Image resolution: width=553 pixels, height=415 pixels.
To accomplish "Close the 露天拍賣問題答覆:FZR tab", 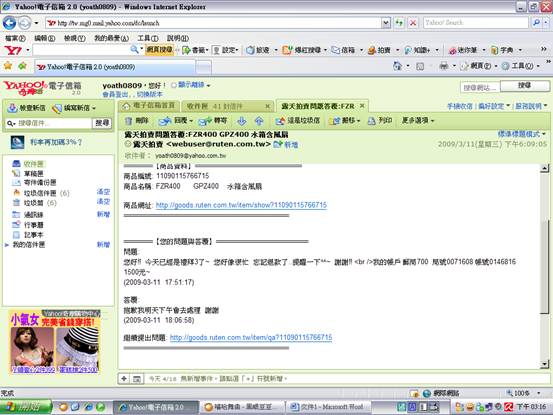I will [362, 106].
